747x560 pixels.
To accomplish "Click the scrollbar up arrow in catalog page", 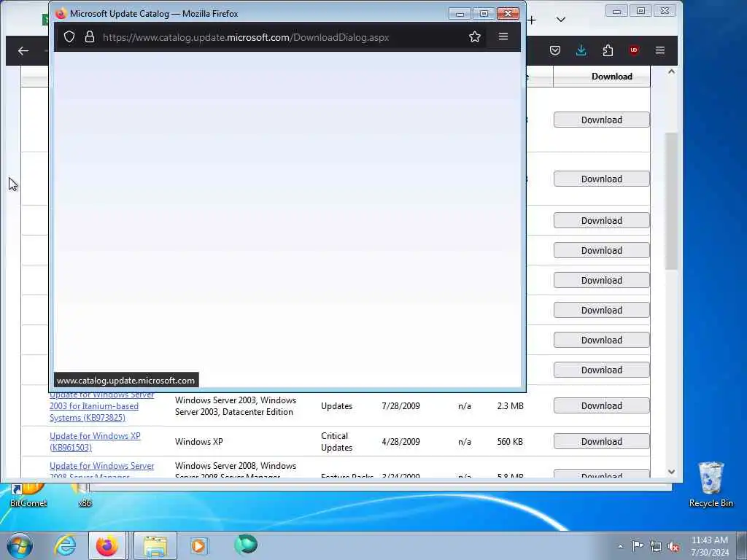I will [671, 72].
